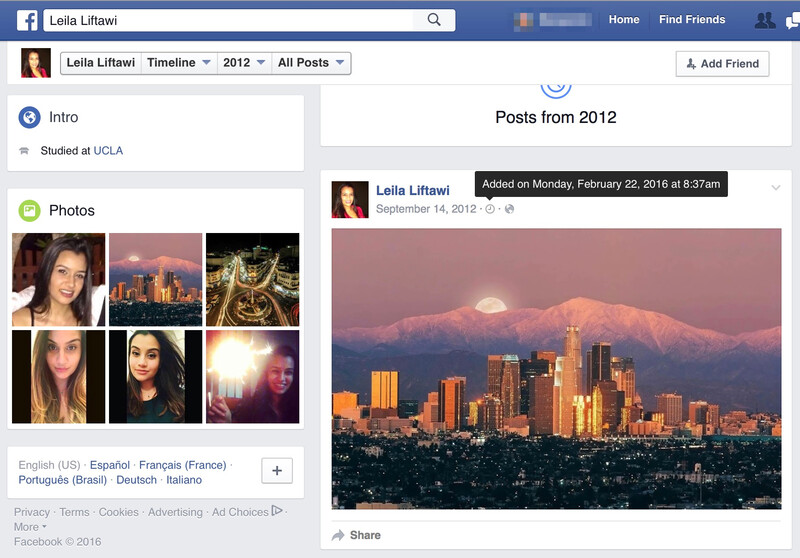Open Find Friends in top navigation
The height and width of the screenshot is (558, 800).
[691, 20]
